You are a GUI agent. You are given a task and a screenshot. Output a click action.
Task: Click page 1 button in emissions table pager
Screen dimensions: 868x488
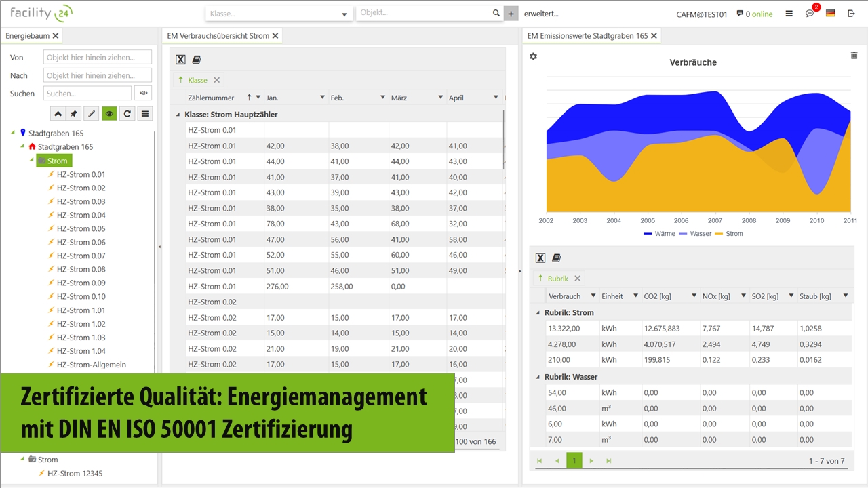[x=574, y=461]
